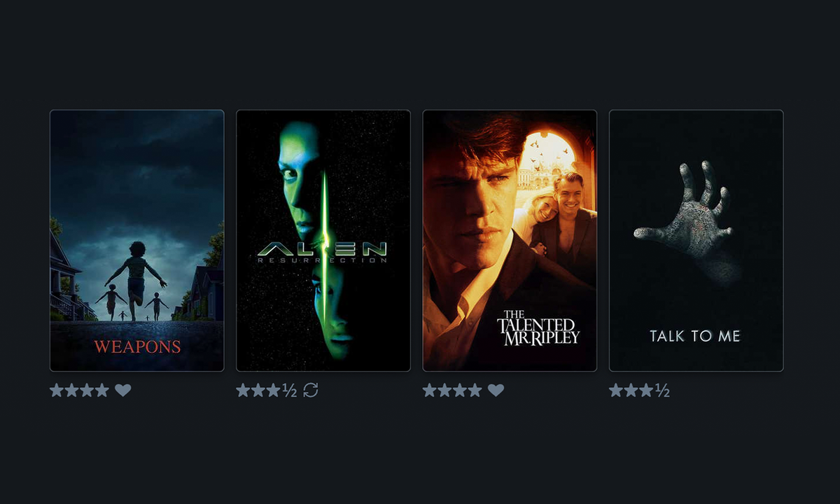This screenshot has height=504, width=840.
Task: Click the first star under Weapons poster
Action: coord(57,390)
